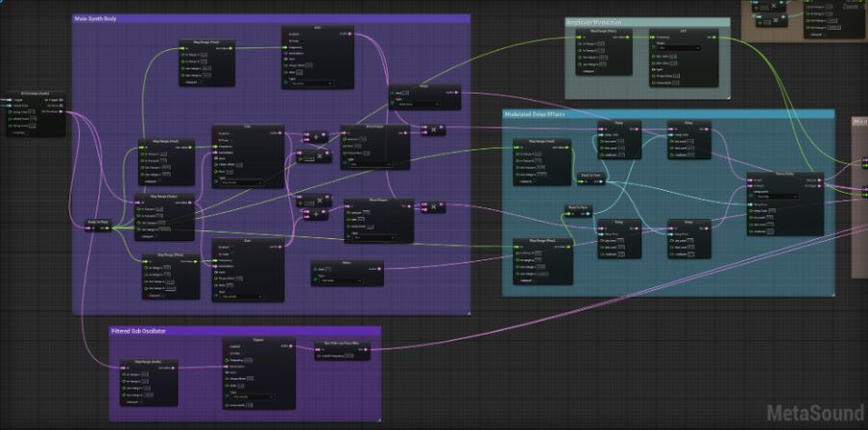Select the AD Envelope (Audio) node title
This screenshot has height=430, width=868.
tap(36, 93)
